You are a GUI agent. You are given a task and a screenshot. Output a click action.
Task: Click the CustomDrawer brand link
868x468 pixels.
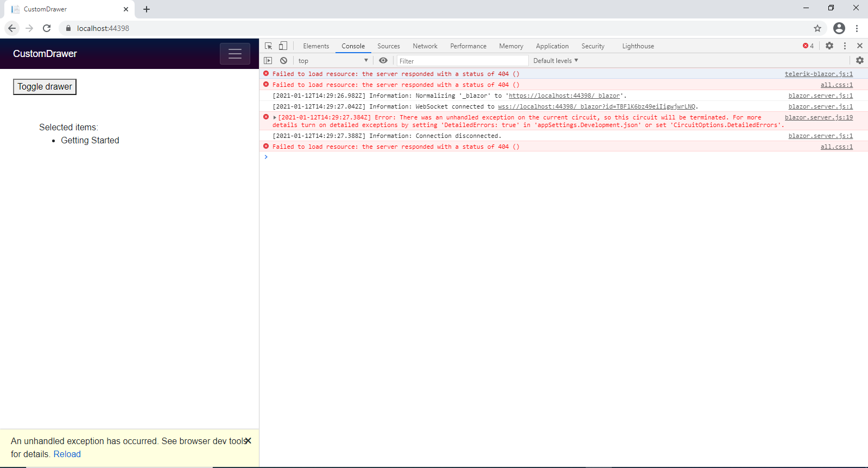click(x=45, y=54)
